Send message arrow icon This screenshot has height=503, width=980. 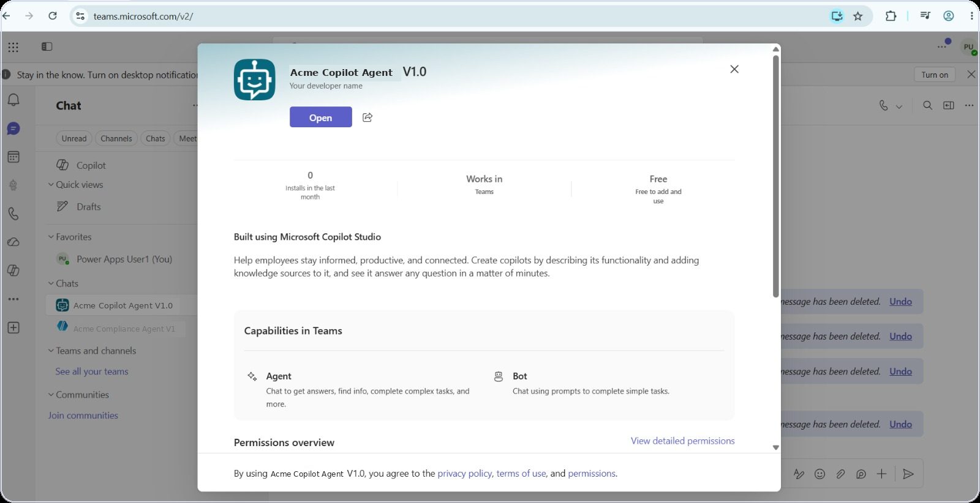908,474
